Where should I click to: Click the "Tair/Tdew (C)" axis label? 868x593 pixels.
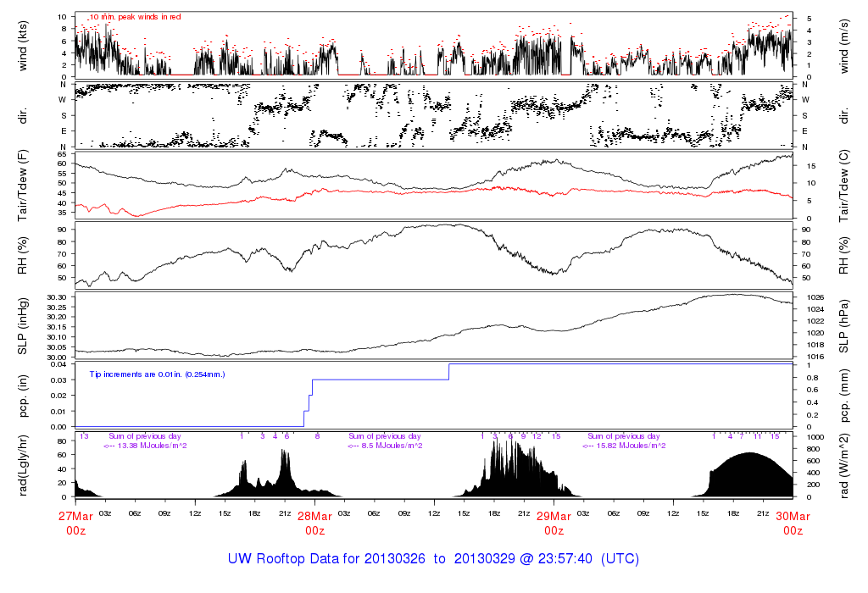tap(844, 186)
